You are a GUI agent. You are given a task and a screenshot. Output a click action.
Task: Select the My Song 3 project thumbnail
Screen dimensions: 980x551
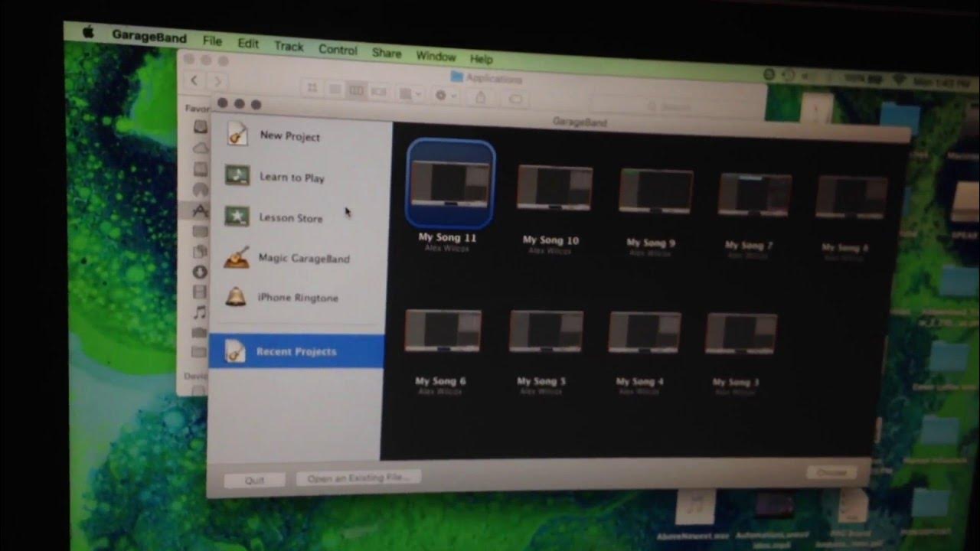click(x=740, y=334)
